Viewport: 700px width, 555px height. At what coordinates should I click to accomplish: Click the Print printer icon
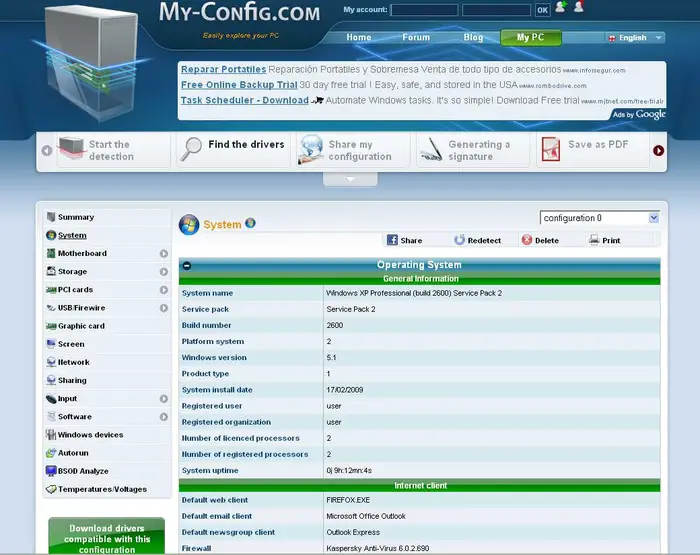point(594,240)
